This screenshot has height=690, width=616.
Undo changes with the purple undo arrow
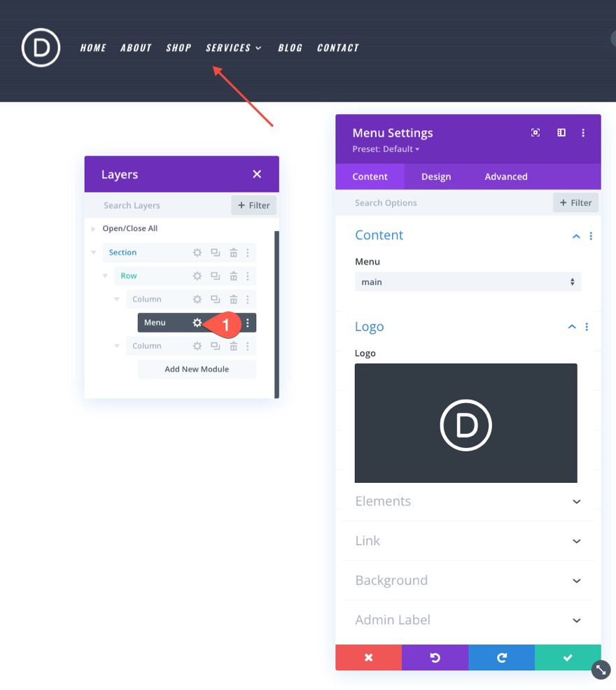point(435,657)
